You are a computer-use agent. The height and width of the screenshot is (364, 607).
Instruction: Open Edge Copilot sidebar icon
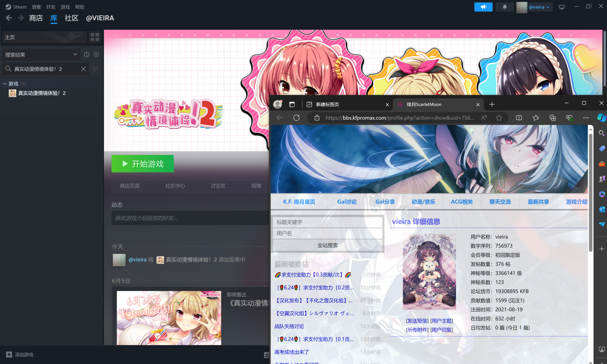(601, 118)
